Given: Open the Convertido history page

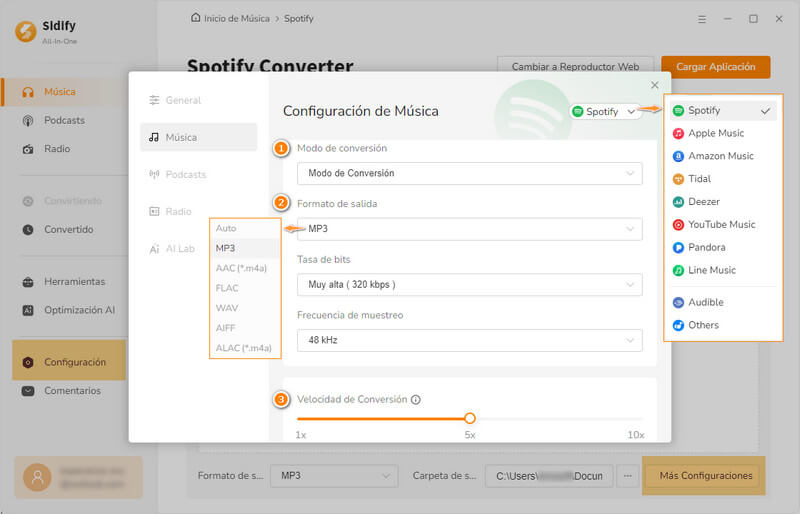Looking at the screenshot, I should pyautogui.click(x=68, y=230).
